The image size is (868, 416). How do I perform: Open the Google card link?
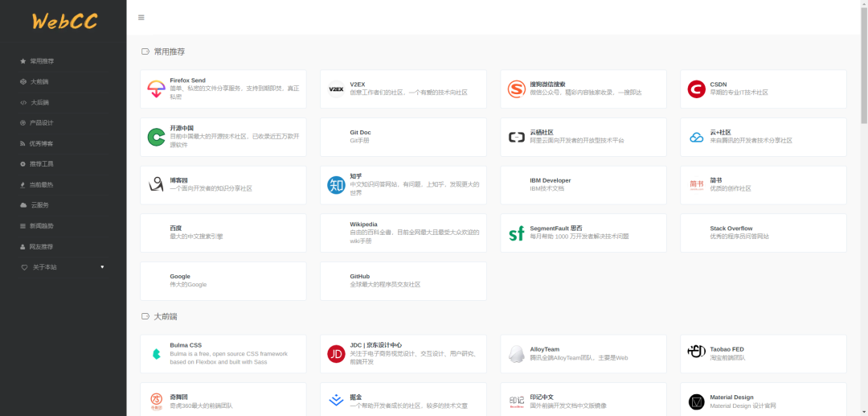(223, 281)
